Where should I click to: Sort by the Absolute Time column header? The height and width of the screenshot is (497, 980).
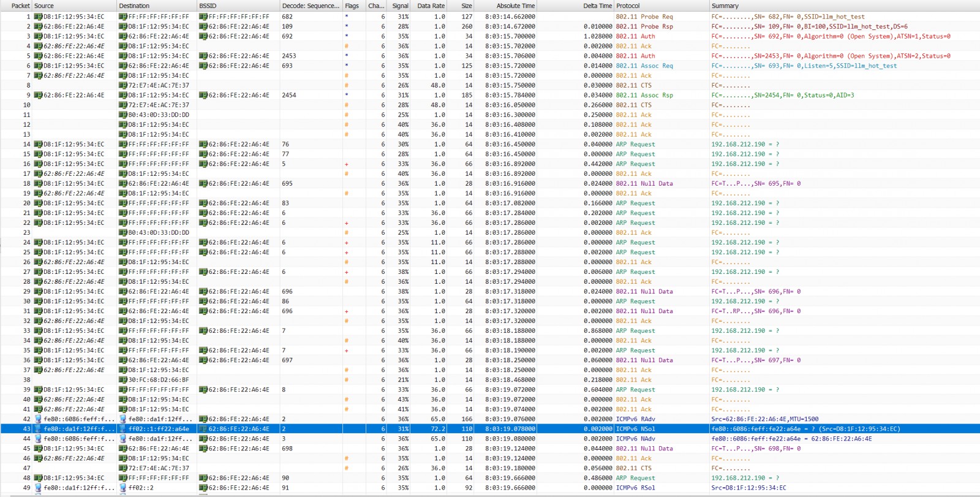[515, 6]
